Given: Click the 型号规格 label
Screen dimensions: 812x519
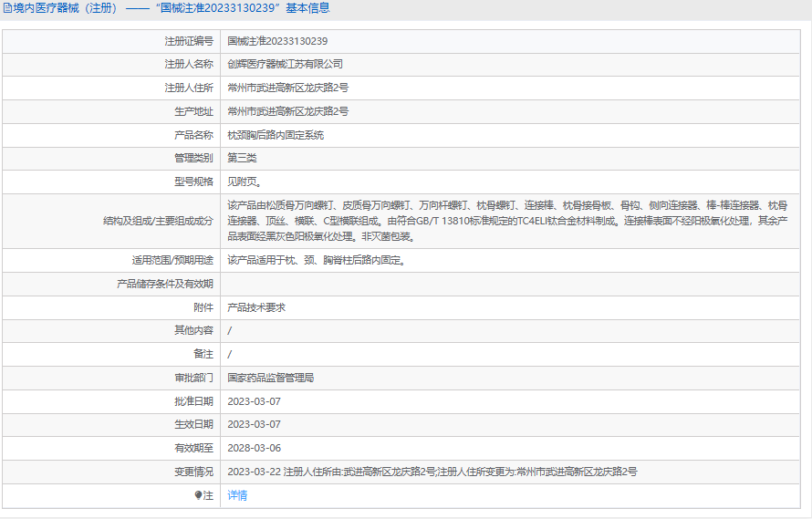Looking at the screenshot, I should pos(193,182).
